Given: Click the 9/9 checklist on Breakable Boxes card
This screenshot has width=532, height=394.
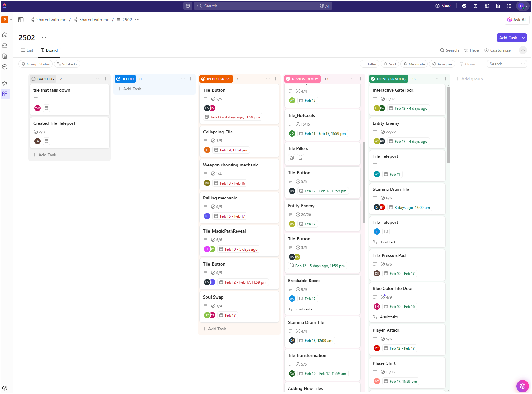Looking at the screenshot, I should pos(301,289).
